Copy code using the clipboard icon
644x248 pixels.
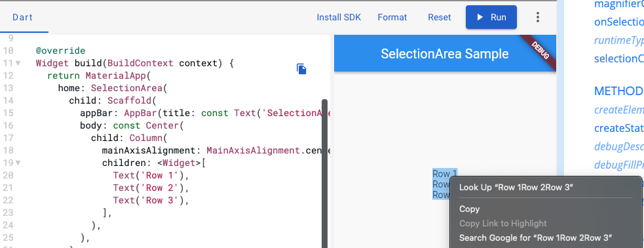click(301, 69)
